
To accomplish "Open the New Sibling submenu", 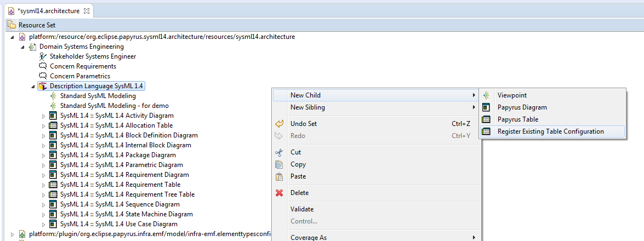I will tap(376, 107).
